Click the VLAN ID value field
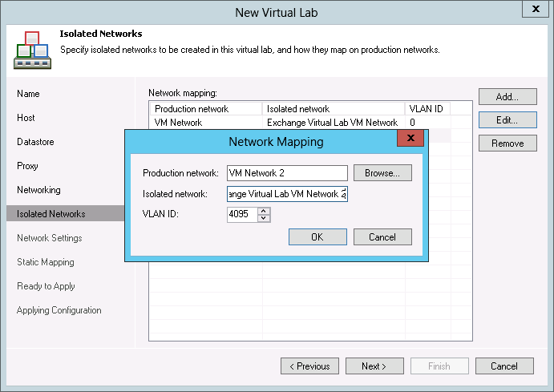 click(x=242, y=214)
